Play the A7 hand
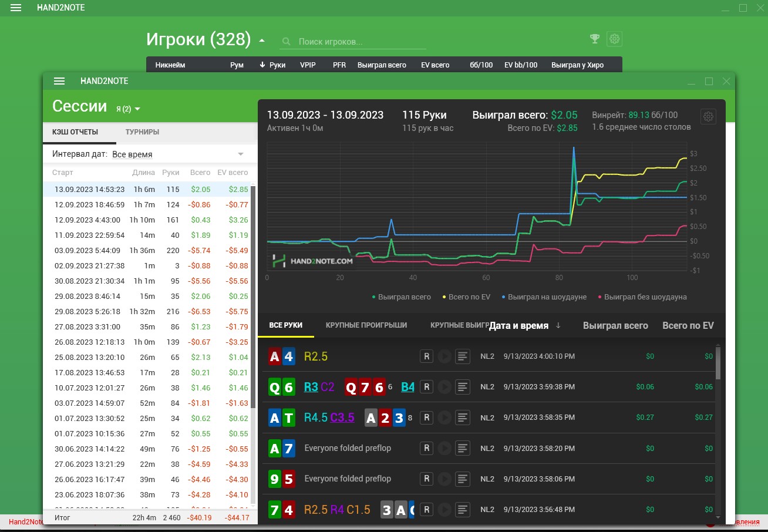768x532 pixels. click(444, 448)
